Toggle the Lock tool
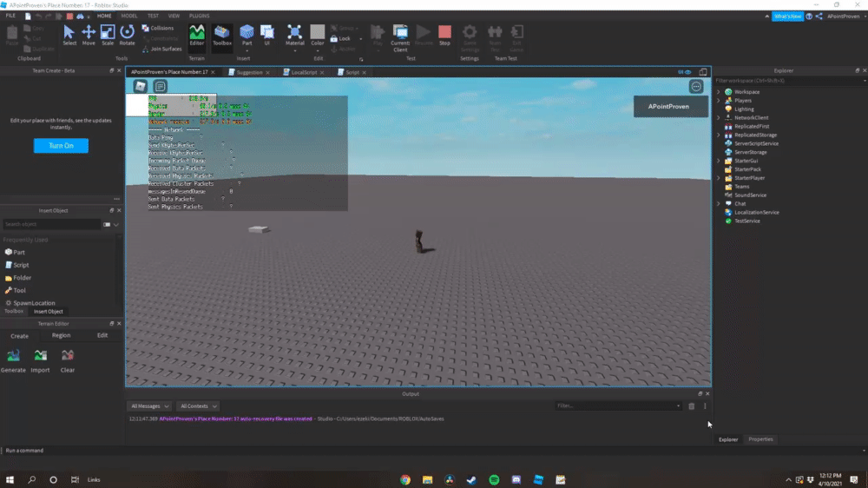Viewport: 868px width, 488px height. pos(340,39)
